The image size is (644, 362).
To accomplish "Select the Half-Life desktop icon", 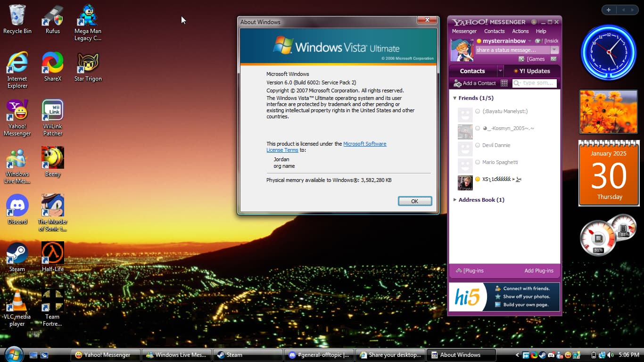I will 53,257.
